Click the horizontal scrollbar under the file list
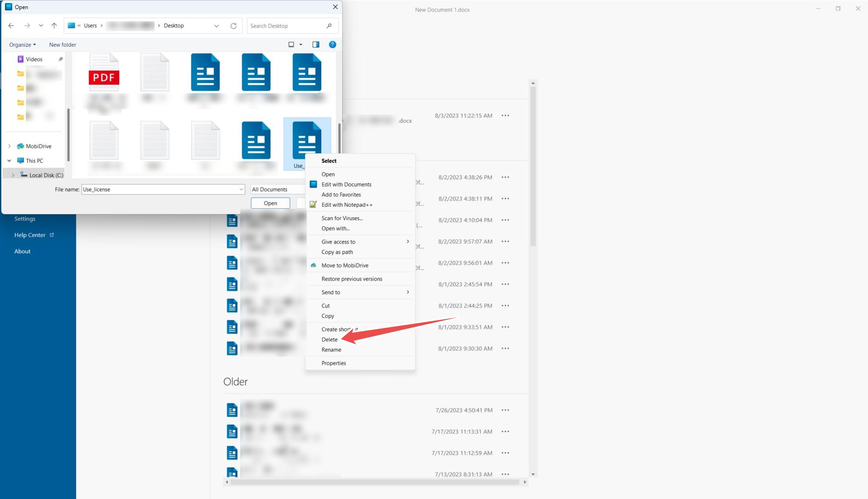This screenshot has width=868, height=499. click(374, 482)
